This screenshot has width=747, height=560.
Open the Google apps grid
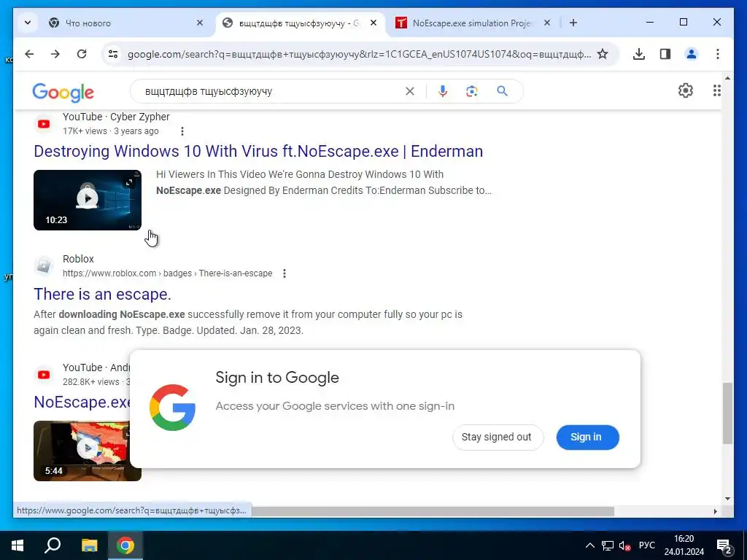pos(716,90)
